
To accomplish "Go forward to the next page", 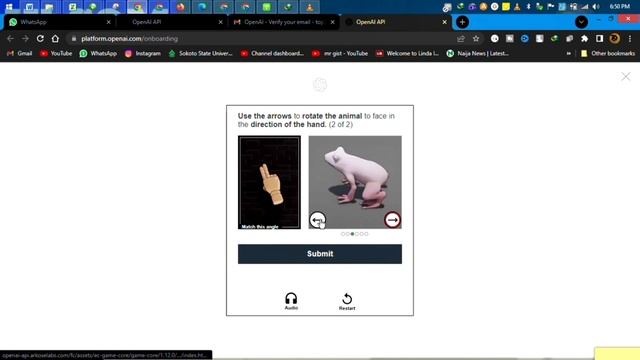I will [25, 38].
